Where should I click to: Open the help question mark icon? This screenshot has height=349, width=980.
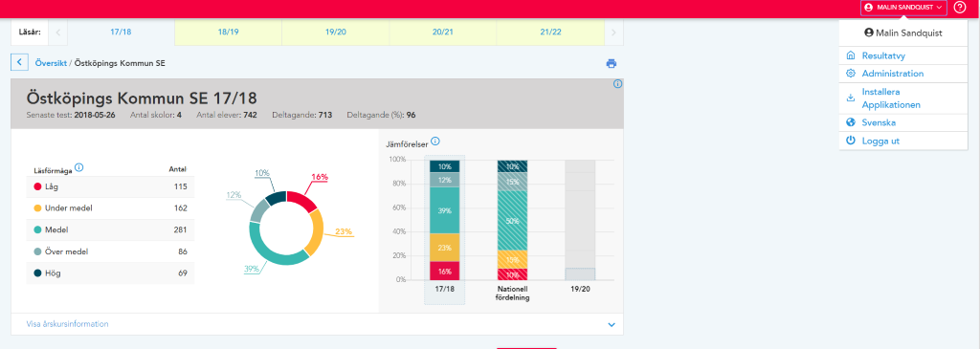[959, 8]
